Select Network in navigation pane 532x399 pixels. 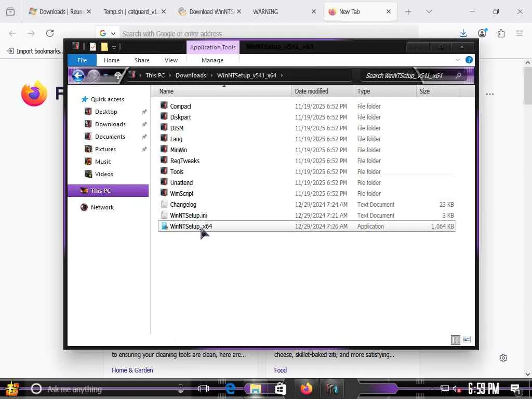[x=102, y=207]
